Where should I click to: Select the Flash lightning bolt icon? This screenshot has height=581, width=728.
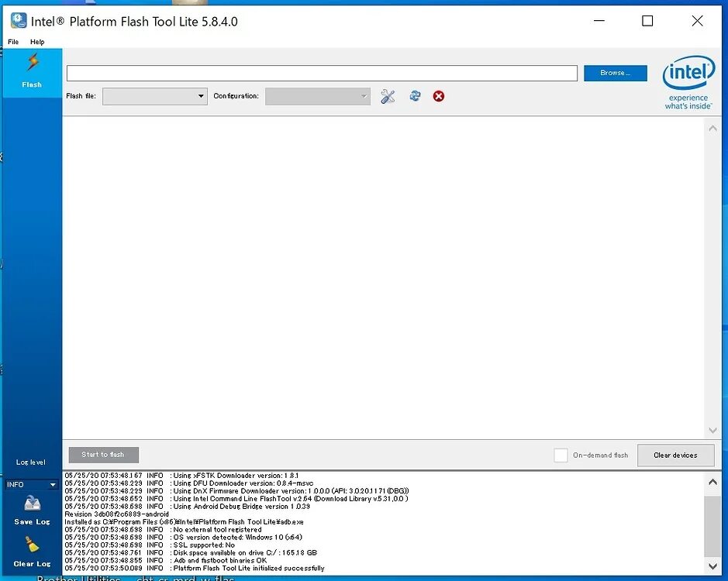[x=32, y=62]
